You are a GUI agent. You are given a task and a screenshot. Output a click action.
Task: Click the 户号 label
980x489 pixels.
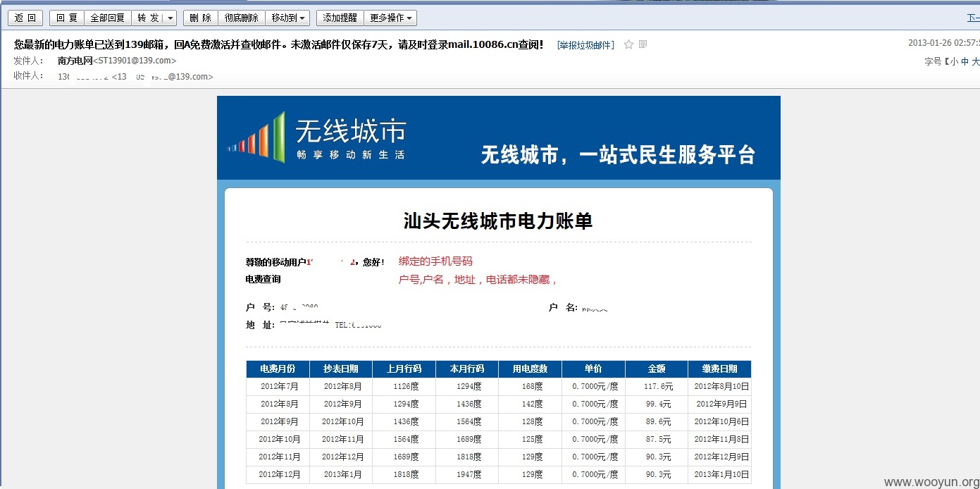(x=259, y=307)
